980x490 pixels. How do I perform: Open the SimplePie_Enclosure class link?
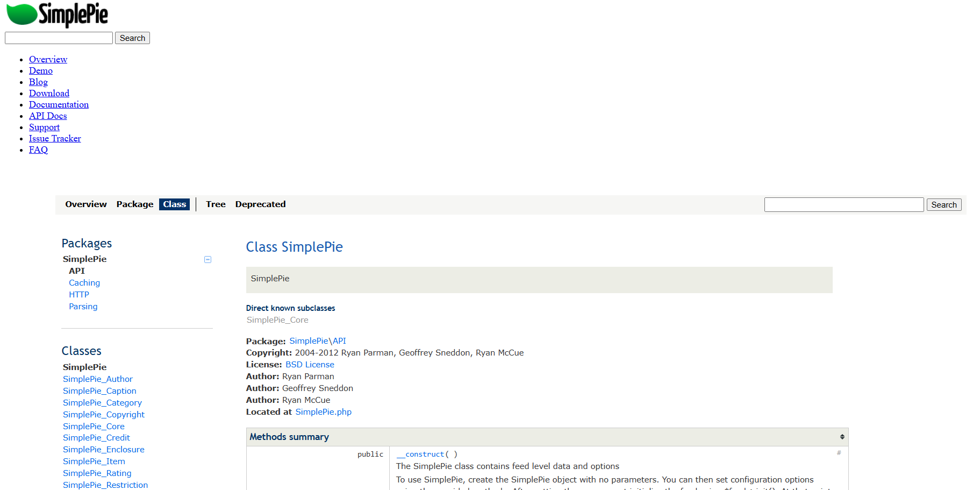click(103, 450)
